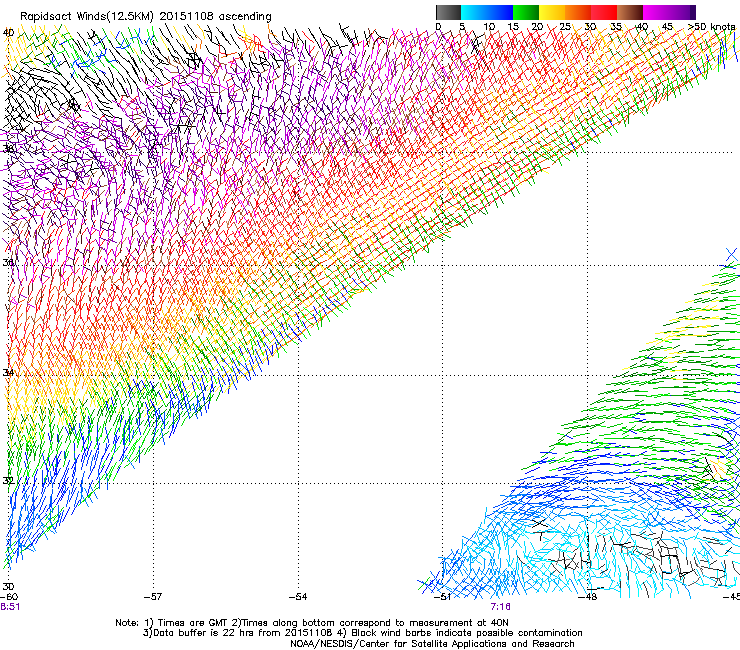This screenshot has height=650, width=740.
Task: Click the legend scale value "10"
Action: click(489, 27)
